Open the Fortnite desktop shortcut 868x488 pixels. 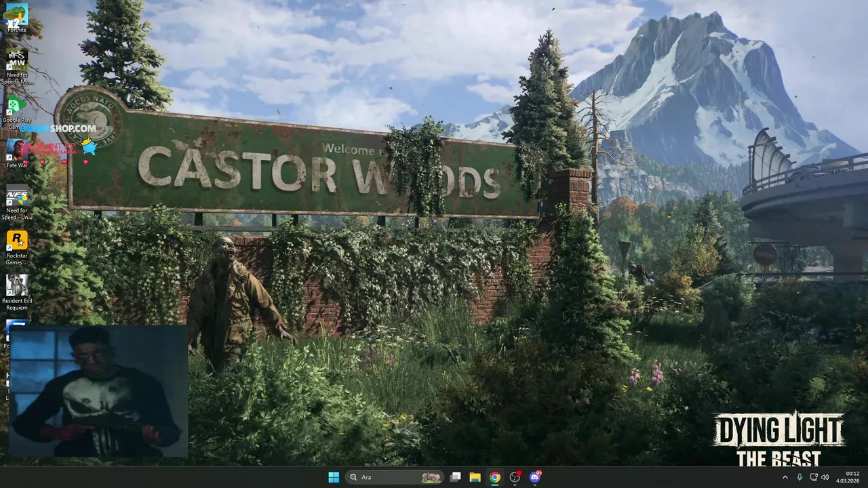click(16, 18)
